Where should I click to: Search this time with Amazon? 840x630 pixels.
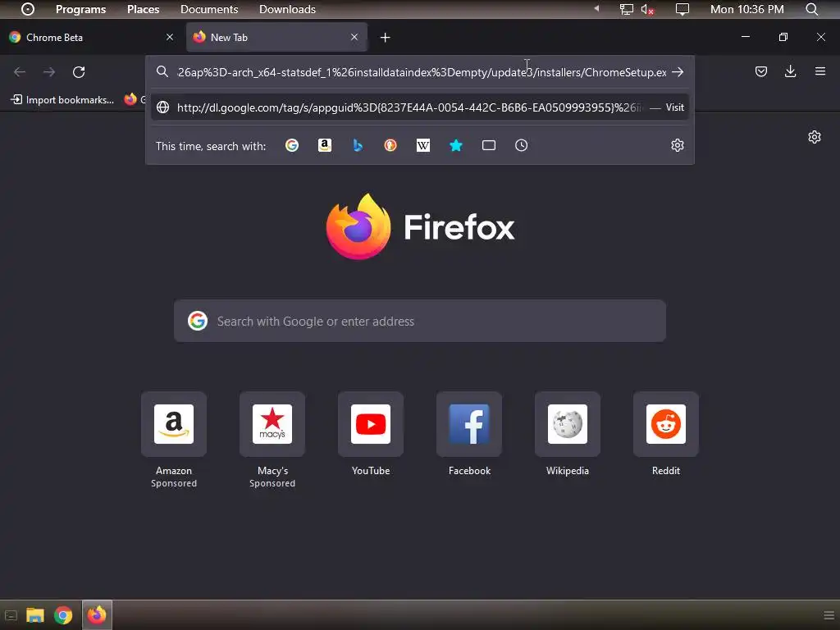point(325,145)
